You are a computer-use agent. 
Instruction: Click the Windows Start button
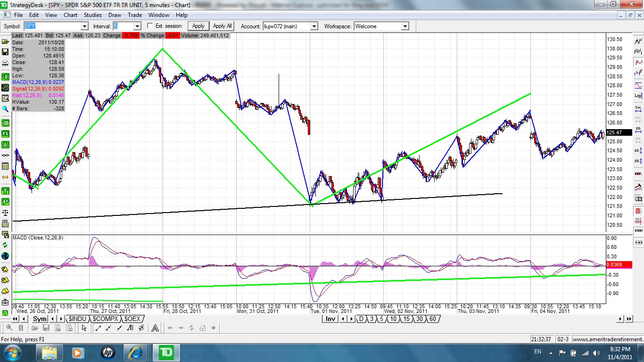(x=12, y=352)
